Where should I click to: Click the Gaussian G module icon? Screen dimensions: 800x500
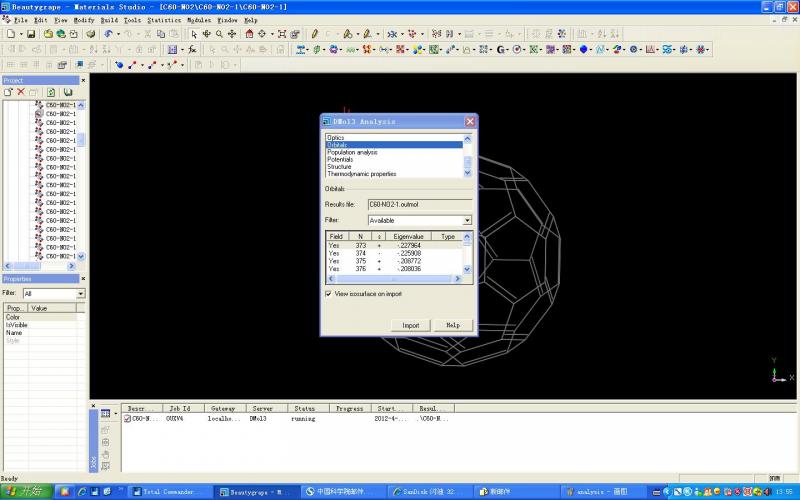pos(501,49)
